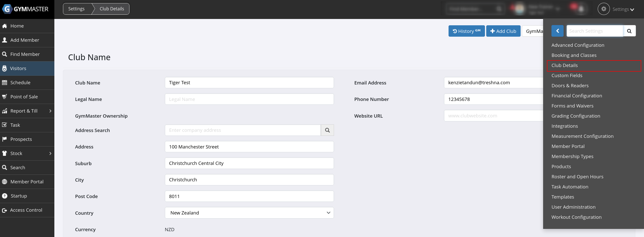
Task: Click the Point of Sale cart icon
Action: (x=5, y=97)
